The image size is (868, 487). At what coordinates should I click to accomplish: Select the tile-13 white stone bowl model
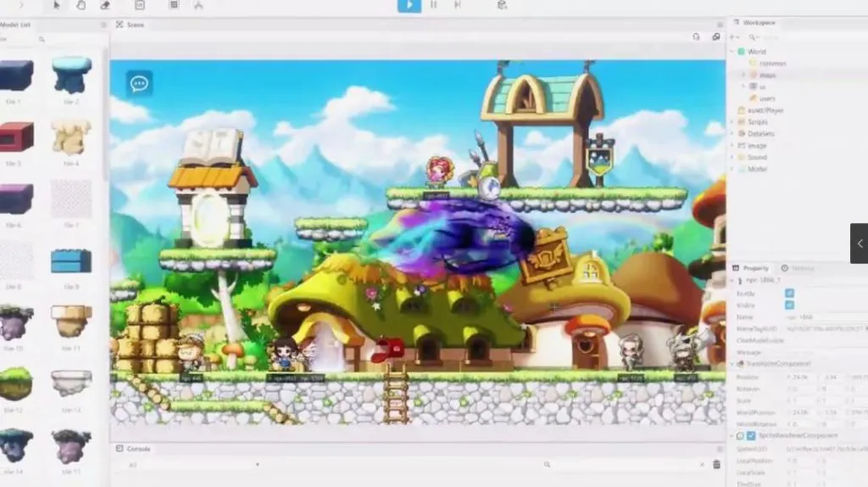pos(71,383)
